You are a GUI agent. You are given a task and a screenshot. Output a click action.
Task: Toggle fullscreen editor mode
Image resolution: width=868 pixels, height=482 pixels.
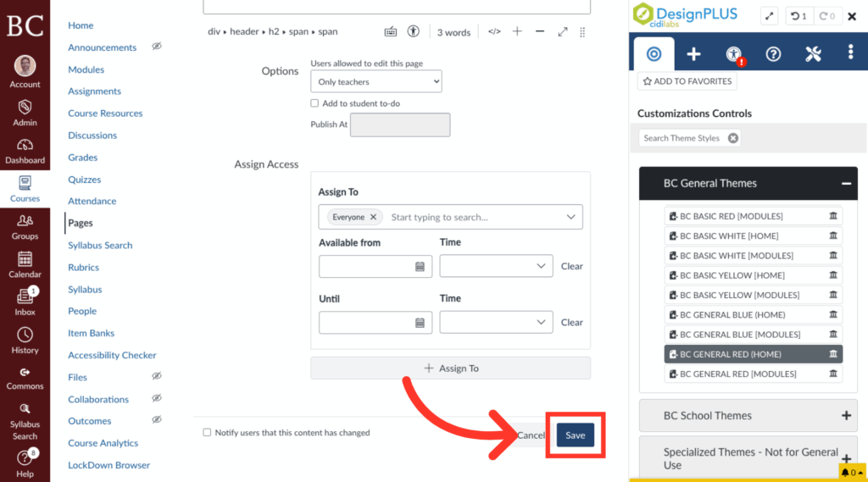click(x=563, y=31)
